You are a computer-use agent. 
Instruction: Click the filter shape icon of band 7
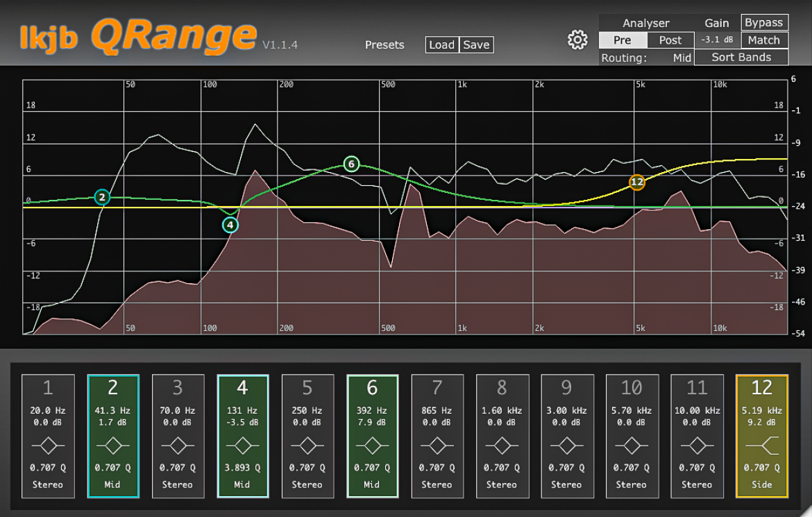tap(437, 446)
